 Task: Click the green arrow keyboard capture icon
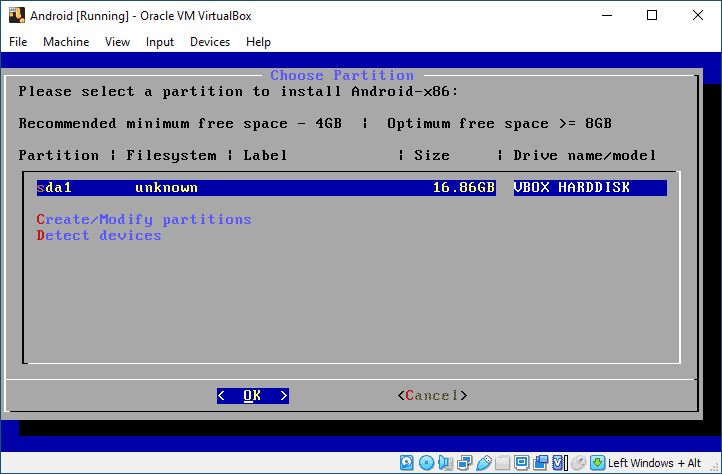[597, 463]
